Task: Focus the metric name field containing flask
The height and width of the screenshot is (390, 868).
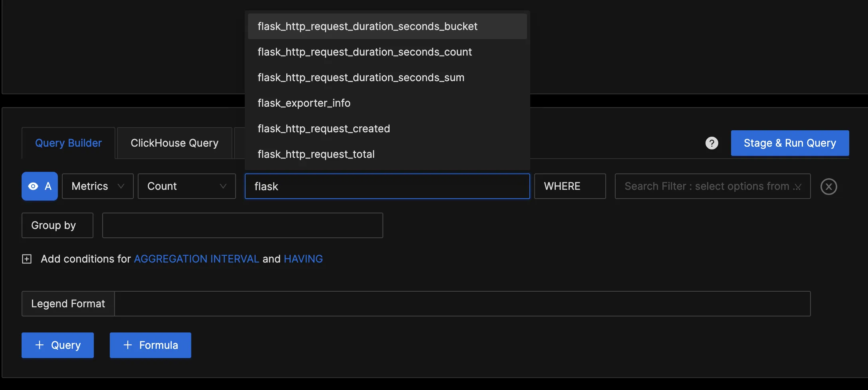Action: pyautogui.click(x=387, y=186)
